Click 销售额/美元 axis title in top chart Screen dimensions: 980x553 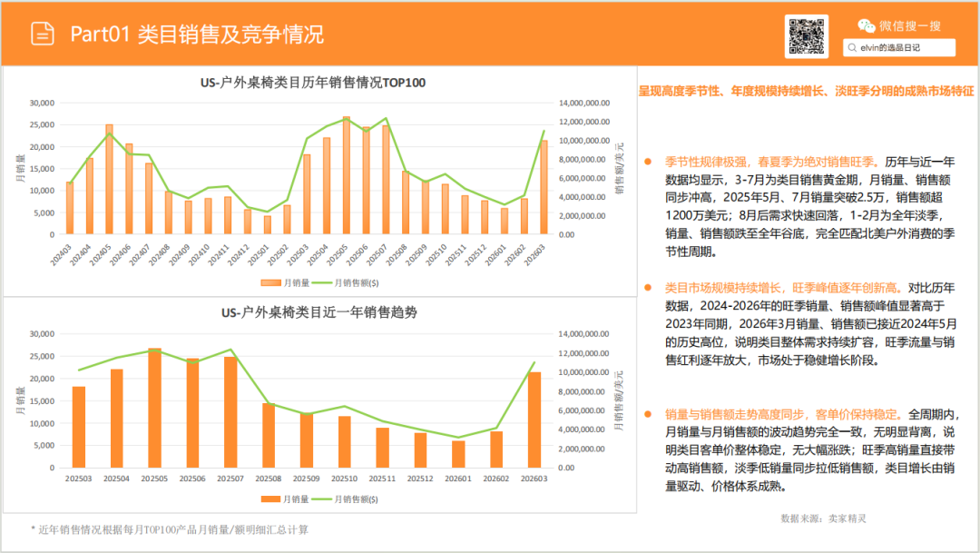tap(620, 168)
